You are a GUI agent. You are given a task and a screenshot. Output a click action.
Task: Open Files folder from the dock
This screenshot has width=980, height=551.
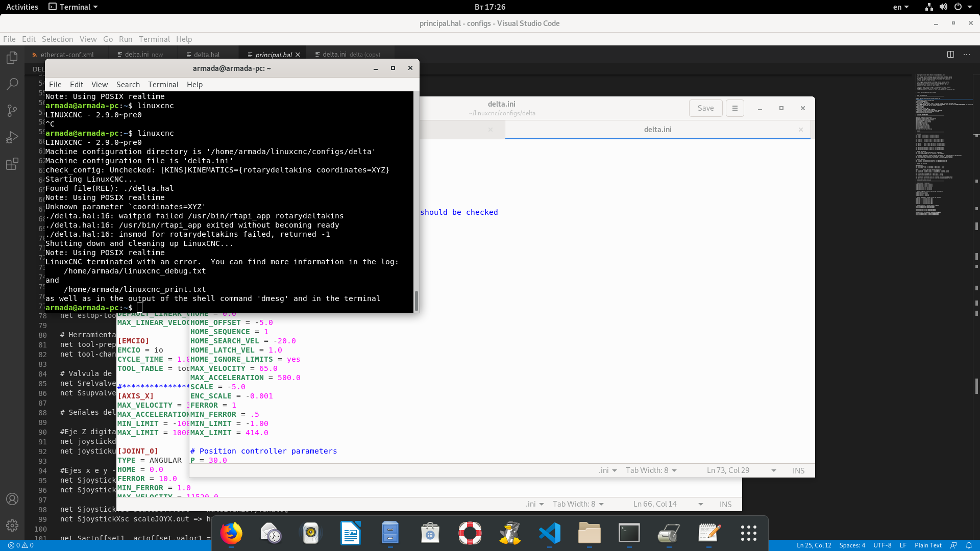(x=590, y=534)
